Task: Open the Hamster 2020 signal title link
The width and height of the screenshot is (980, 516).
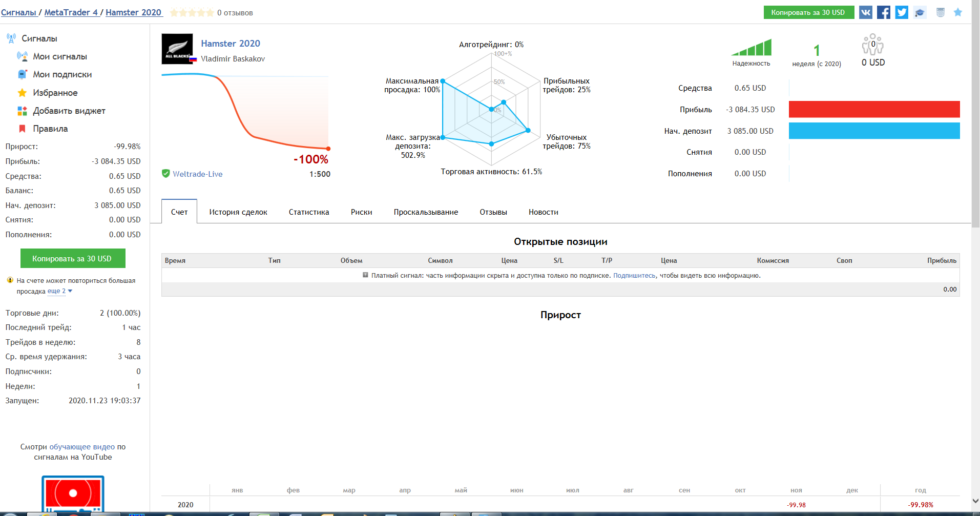Action: [x=231, y=44]
